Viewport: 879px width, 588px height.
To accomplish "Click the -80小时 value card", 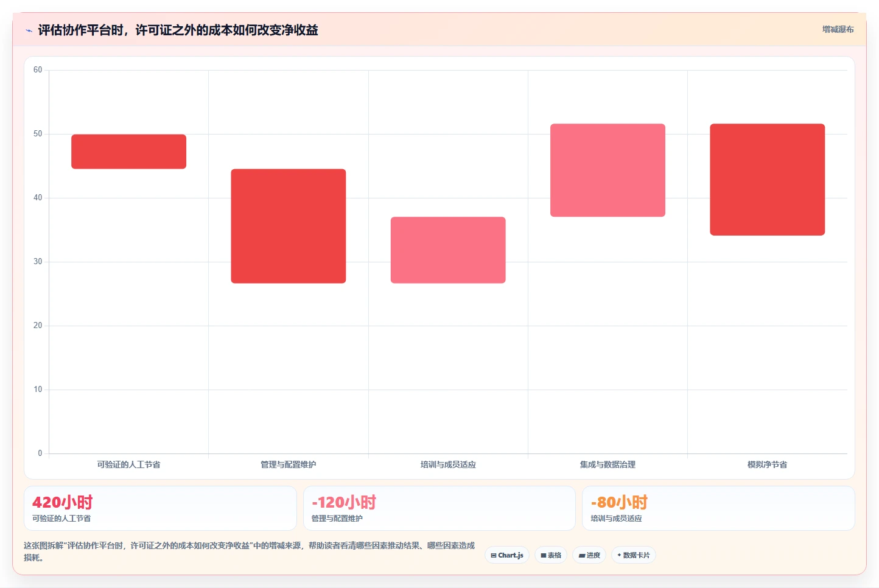I will (x=718, y=508).
